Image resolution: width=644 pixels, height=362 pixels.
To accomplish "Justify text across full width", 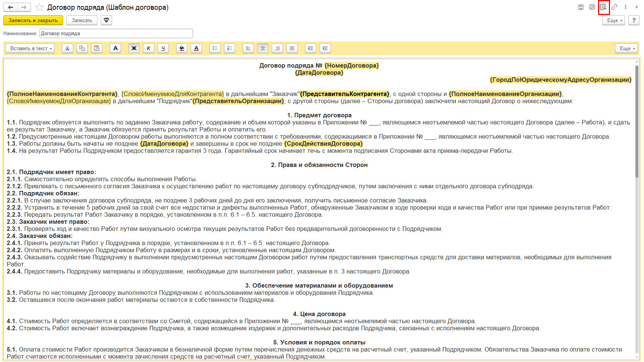I will (x=292, y=48).
